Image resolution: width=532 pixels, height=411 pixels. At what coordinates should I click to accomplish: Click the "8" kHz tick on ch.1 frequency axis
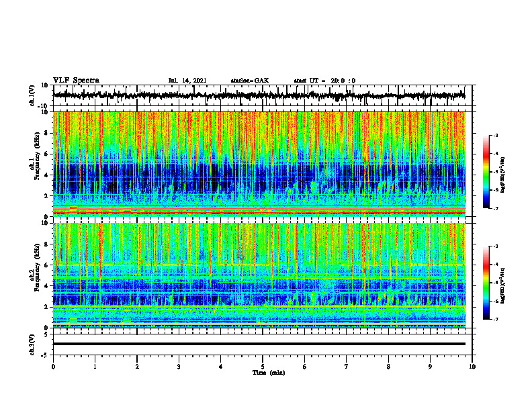[x=46, y=133]
